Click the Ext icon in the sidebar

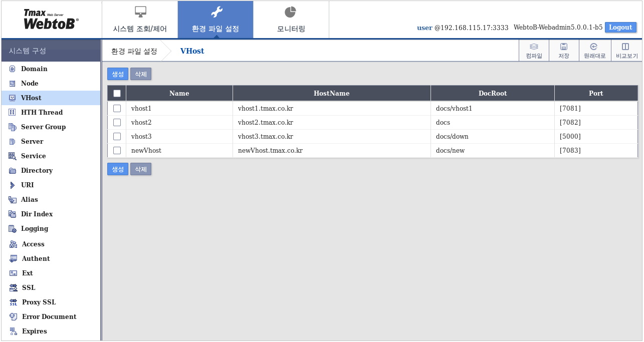coord(14,273)
